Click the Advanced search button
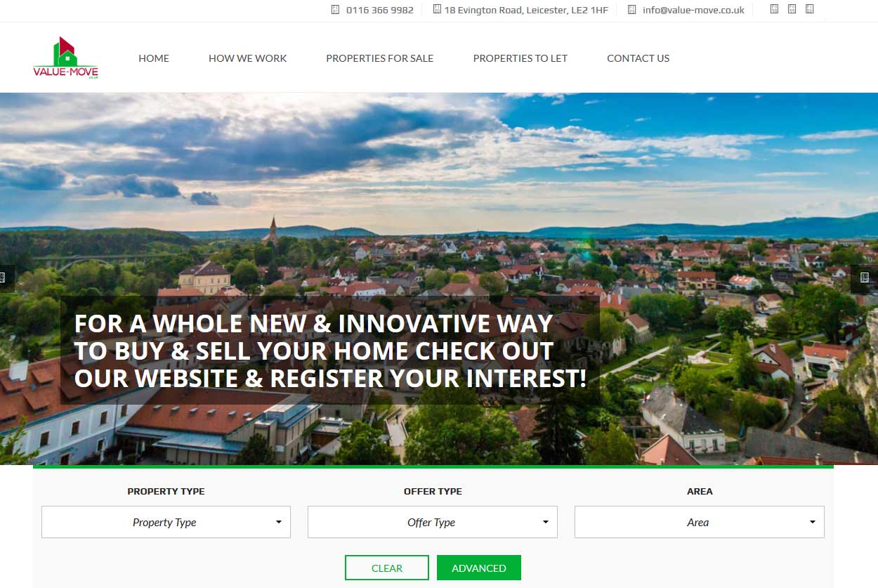Image resolution: width=878 pixels, height=588 pixels. pyautogui.click(x=479, y=568)
